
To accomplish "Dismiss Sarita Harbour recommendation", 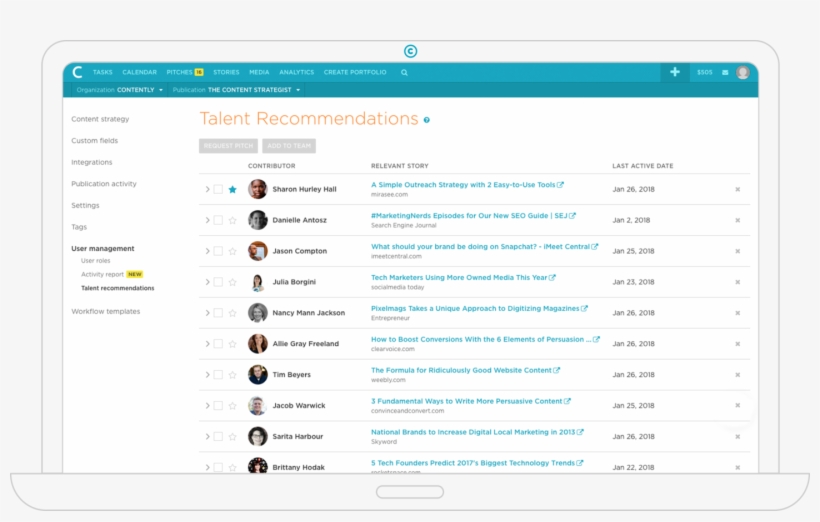I will (x=737, y=436).
